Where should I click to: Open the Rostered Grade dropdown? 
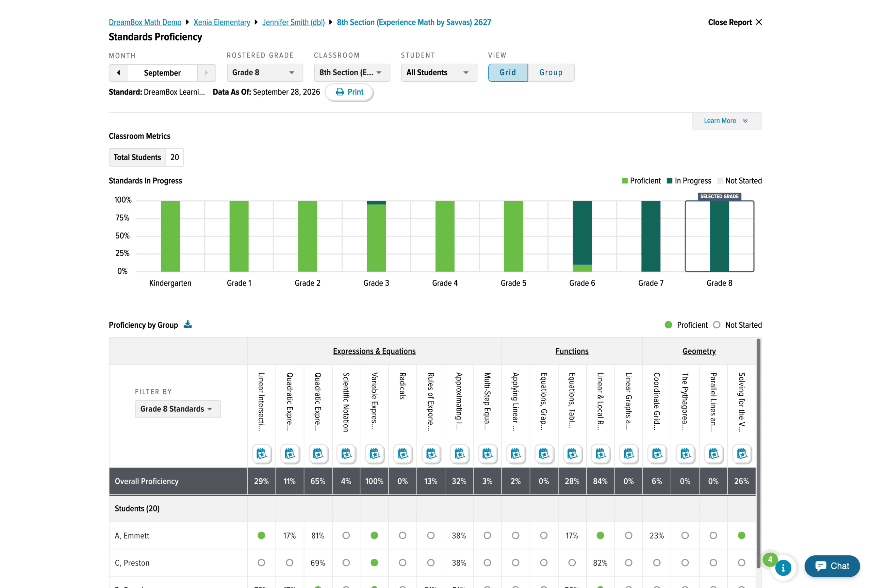pos(265,73)
